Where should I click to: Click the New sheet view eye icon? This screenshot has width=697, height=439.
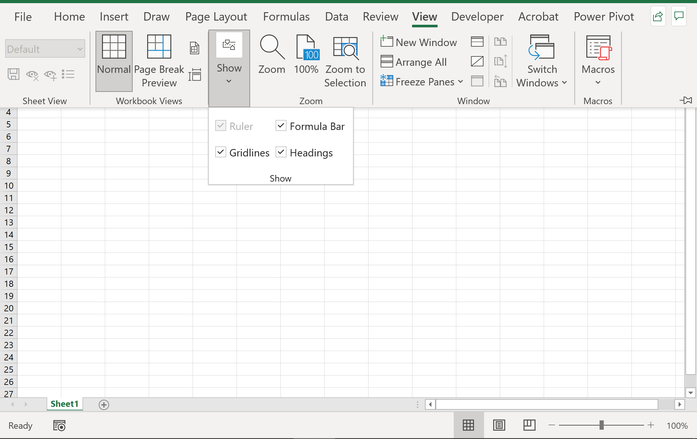click(x=50, y=75)
